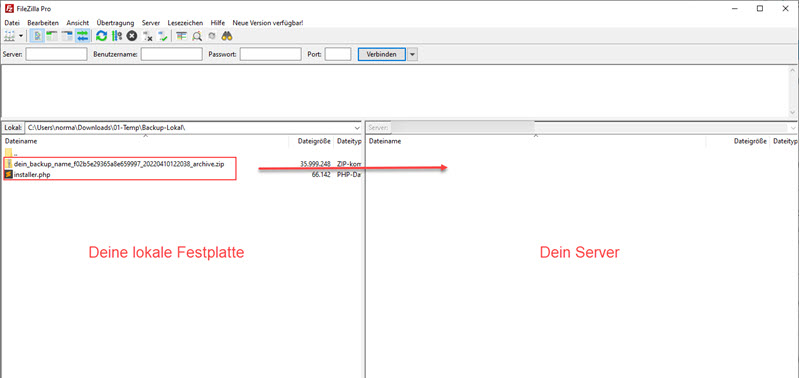Click the Passwort input field

pyautogui.click(x=270, y=54)
